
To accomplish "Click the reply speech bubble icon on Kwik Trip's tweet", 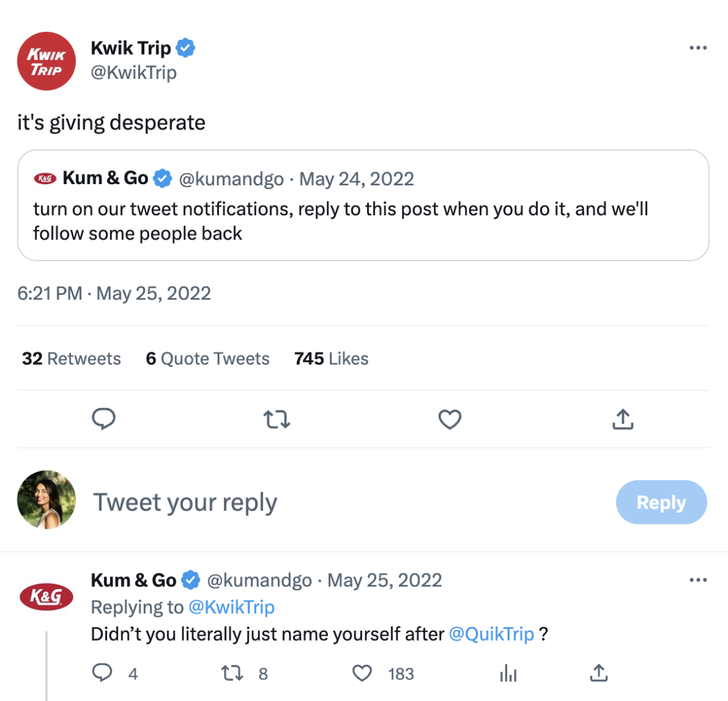I will tap(104, 420).
